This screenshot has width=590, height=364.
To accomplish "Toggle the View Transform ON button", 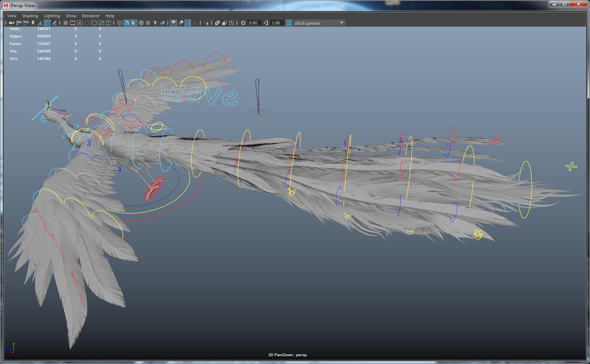I will pyautogui.click(x=289, y=23).
